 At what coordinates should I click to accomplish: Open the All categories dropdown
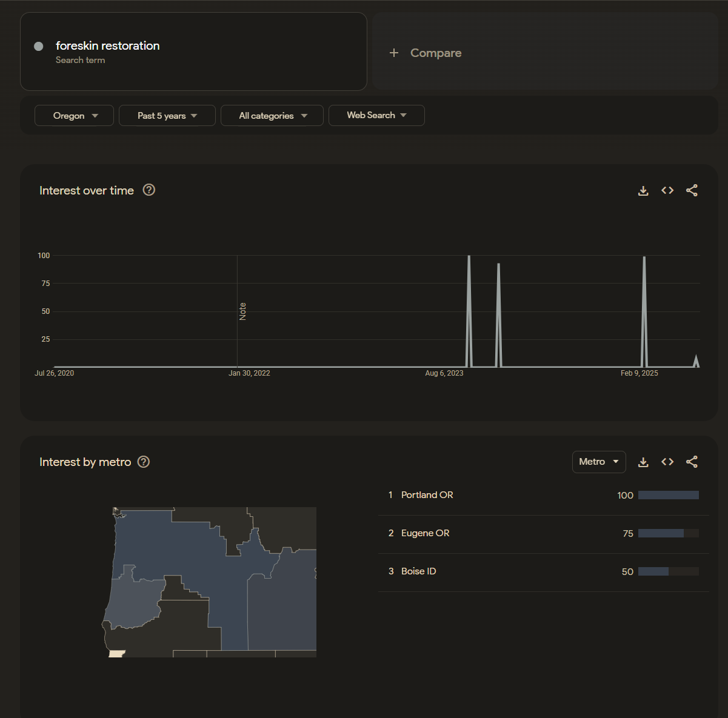pyautogui.click(x=272, y=116)
